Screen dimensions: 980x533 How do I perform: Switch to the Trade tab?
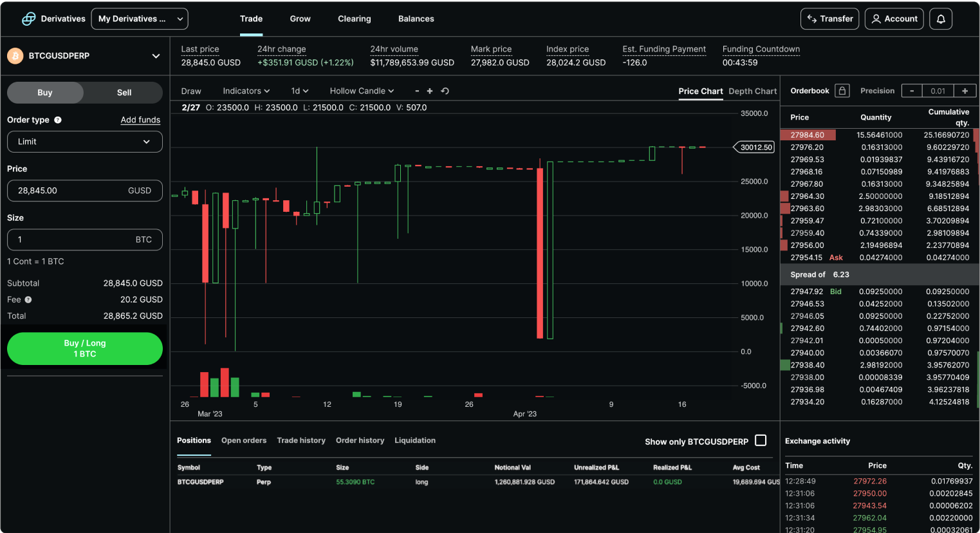[x=251, y=19]
